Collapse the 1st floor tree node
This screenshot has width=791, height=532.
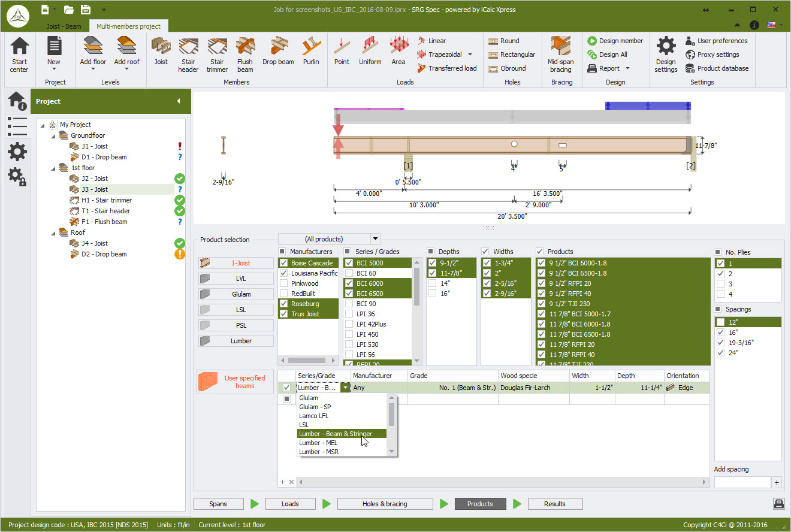tap(53, 168)
